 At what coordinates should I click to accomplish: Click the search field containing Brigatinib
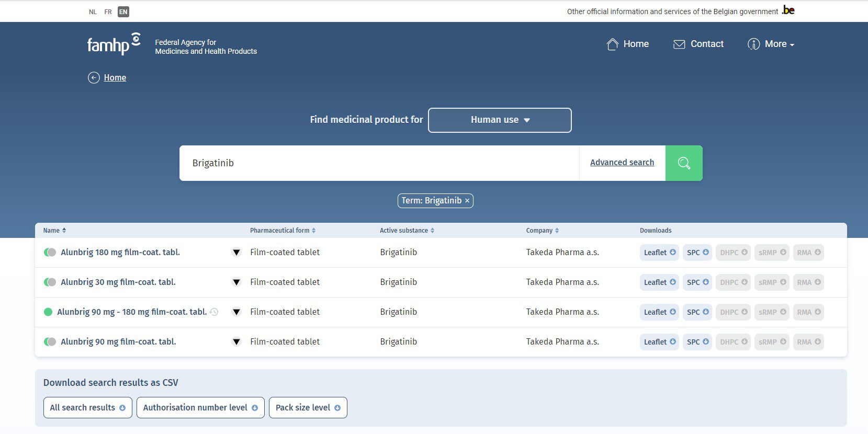pyautogui.click(x=379, y=163)
